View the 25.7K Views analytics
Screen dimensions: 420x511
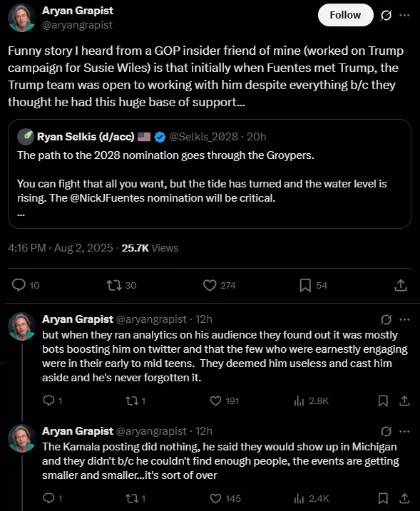tap(150, 248)
